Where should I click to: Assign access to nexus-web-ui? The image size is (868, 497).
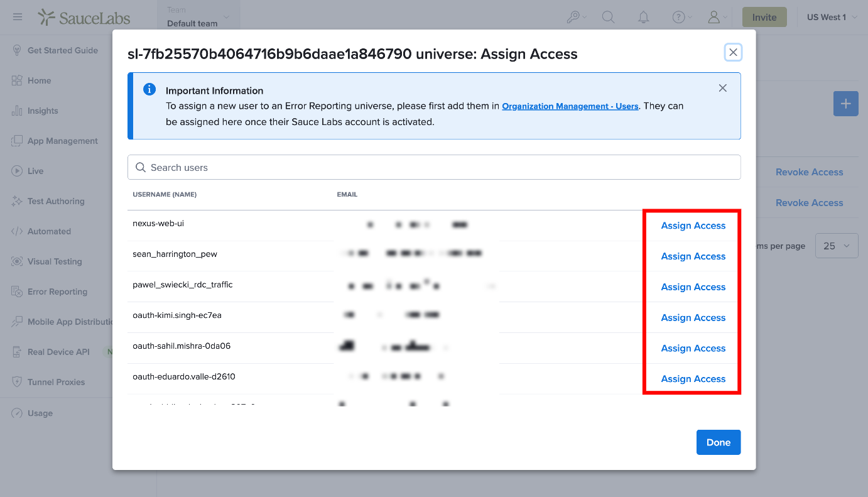(693, 226)
